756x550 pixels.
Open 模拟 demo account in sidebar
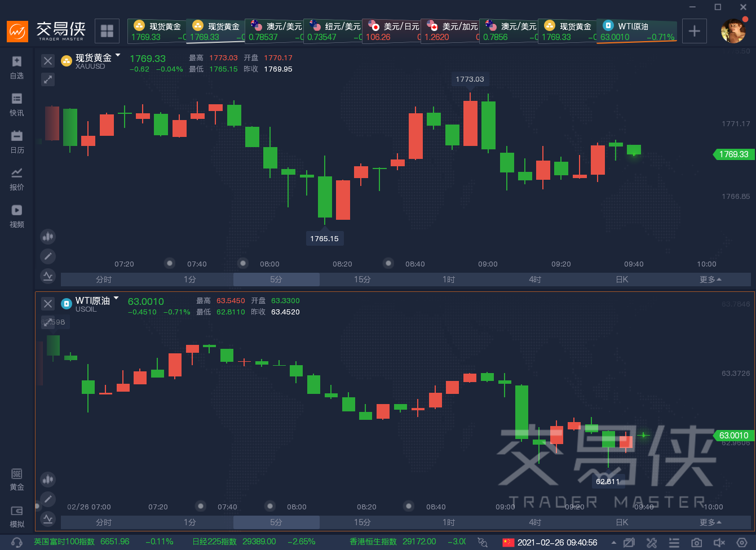pos(17,517)
